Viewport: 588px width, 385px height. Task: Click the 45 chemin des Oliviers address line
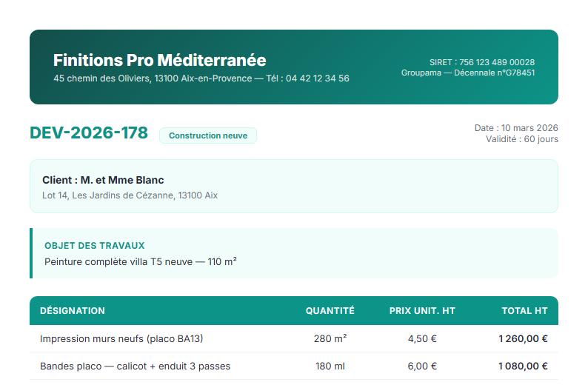point(201,78)
